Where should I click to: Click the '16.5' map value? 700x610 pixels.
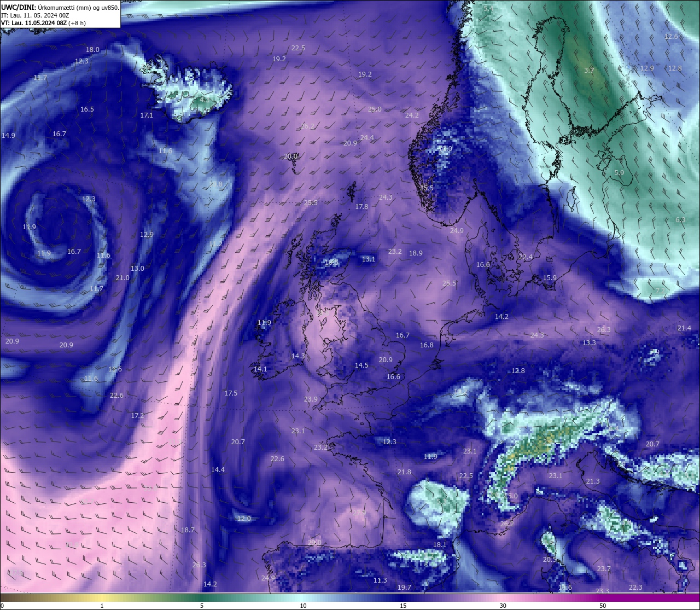(87, 109)
